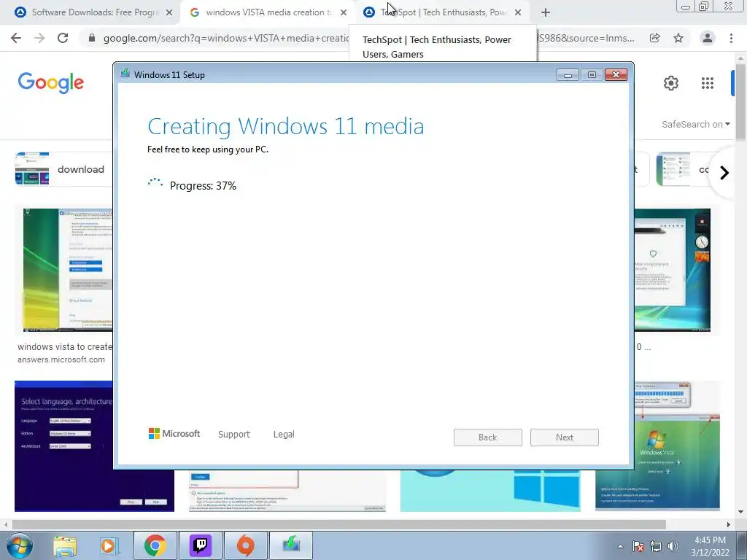Click the Microsoft logo in Setup
747x560 pixels.
[x=174, y=434]
